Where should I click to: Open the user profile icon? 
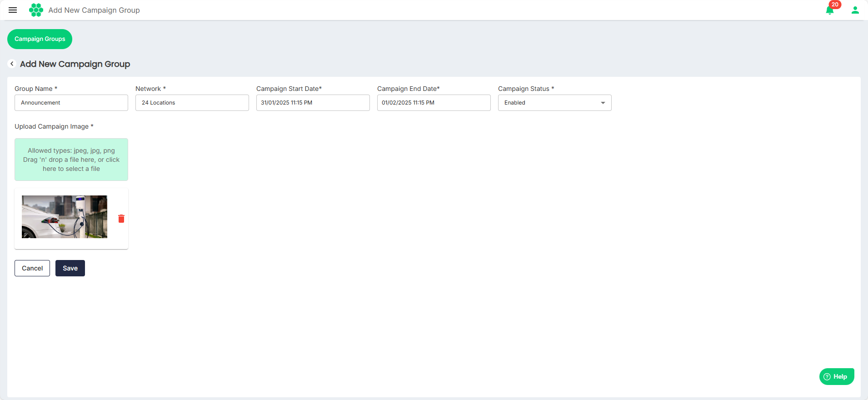coord(855,10)
